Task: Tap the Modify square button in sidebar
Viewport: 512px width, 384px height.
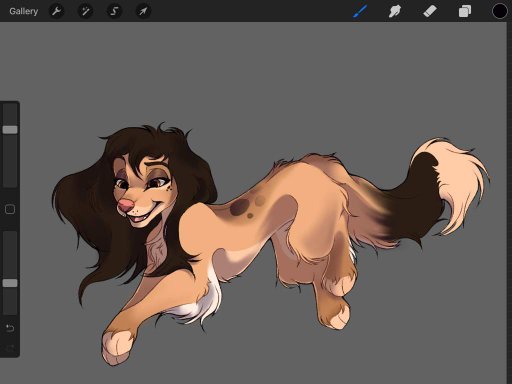Action: tap(10, 209)
